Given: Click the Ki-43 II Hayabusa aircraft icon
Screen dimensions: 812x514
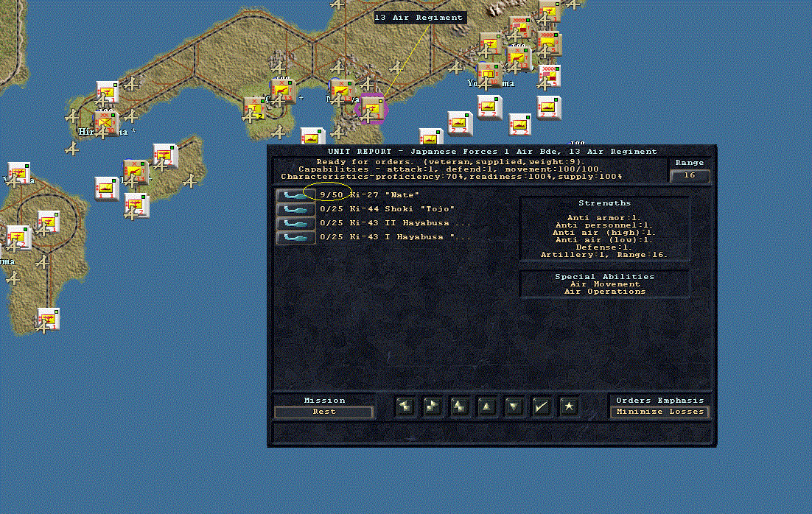Looking at the screenshot, I should [x=296, y=223].
